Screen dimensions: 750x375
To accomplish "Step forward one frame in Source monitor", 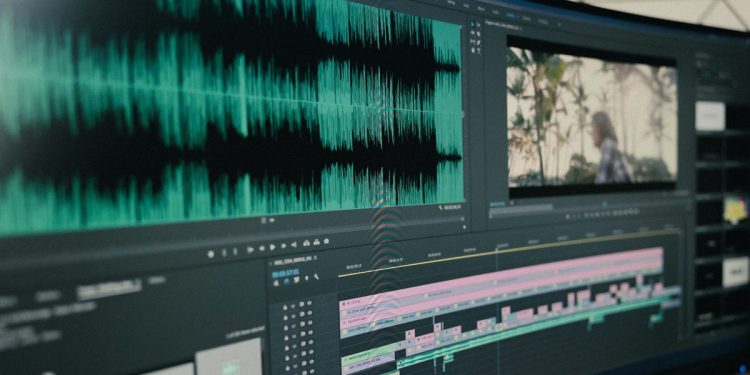I will coord(284,246).
